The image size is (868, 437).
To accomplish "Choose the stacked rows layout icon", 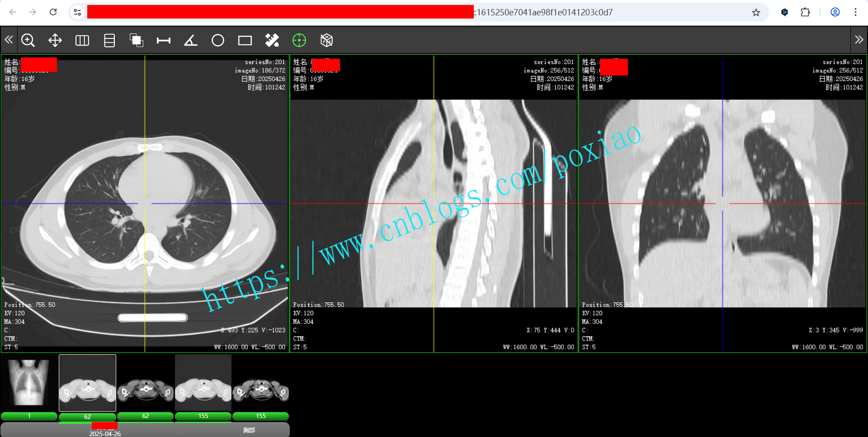I will [x=109, y=41].
